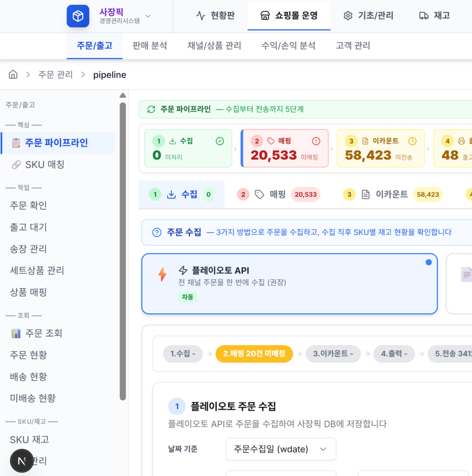Click the refresh icon beside 주문 파이프라인 banner
This screenshot has width=472, height=476.
click(x=151, y=109)
